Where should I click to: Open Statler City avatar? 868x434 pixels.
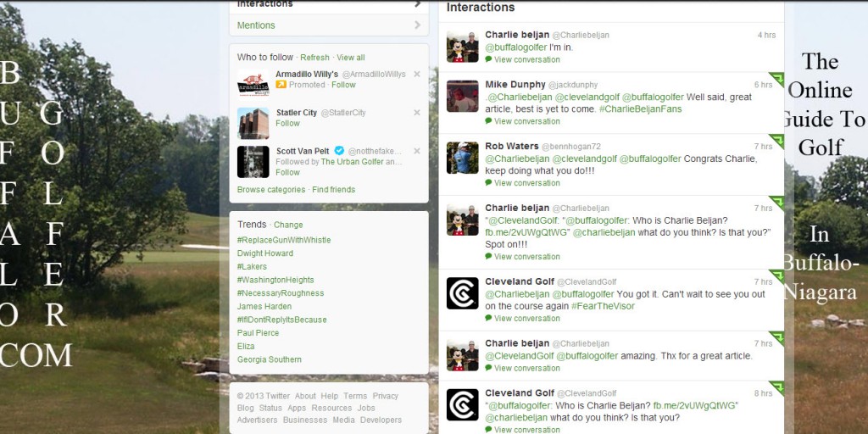253,123
